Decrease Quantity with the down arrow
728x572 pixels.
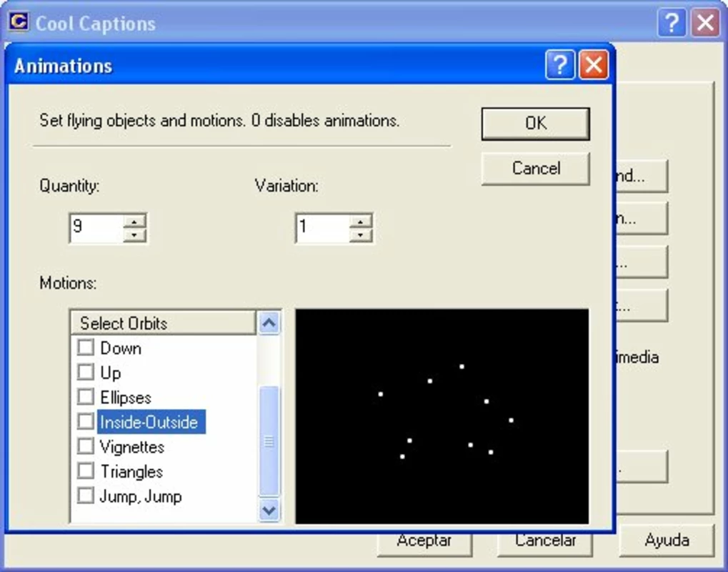(x=134, y=235)
